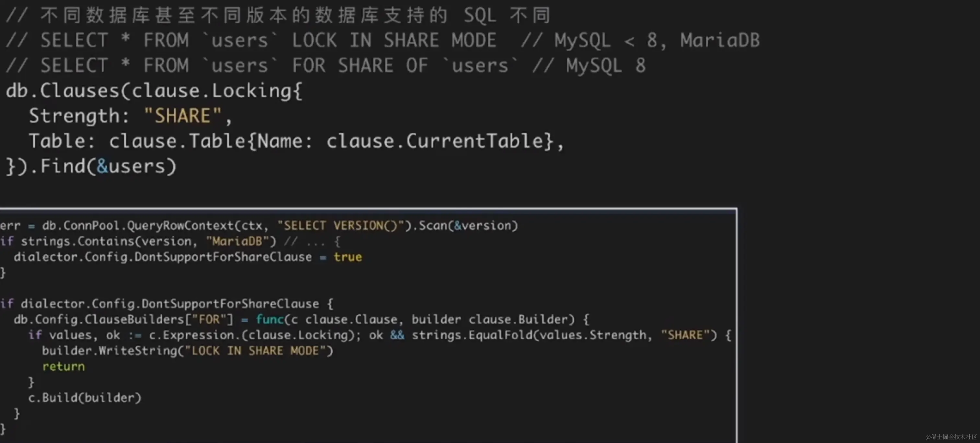This screenshot has height=443, width=980.
Task: Click the "MySQL < 8, MariaDB" comment
Action: point(656,40)
